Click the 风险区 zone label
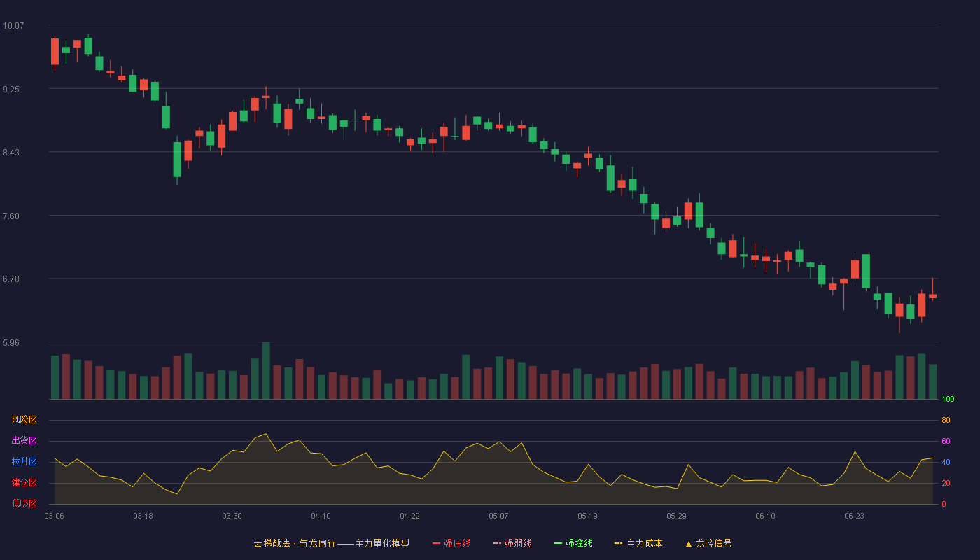The image size is (980, 560). click(x=24, y=420)
